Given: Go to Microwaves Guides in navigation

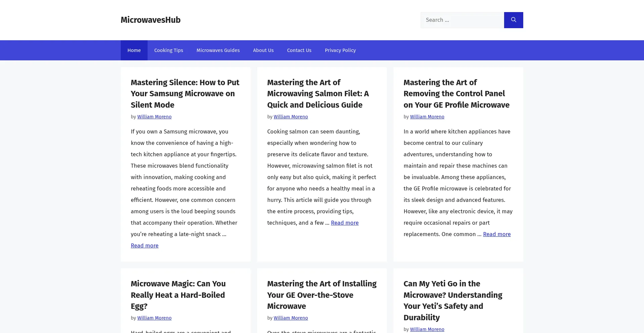Looking at the screenshot, I should (x=218, y=50).
